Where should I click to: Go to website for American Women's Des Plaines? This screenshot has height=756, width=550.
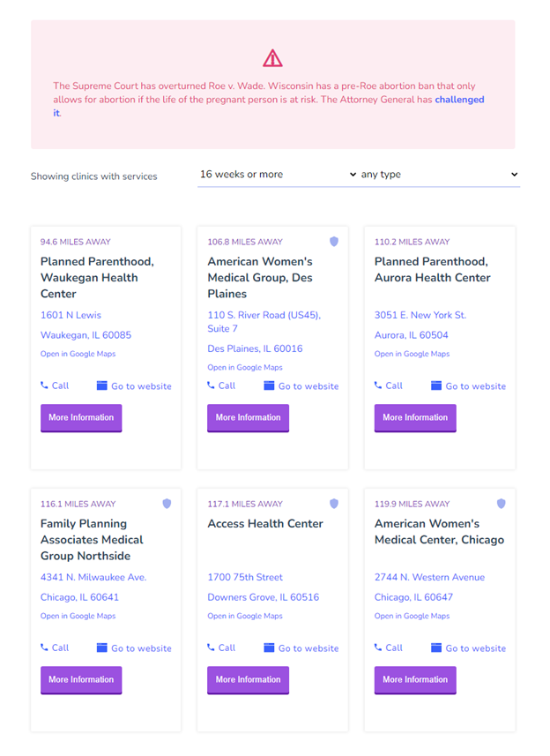pos(301,386)
